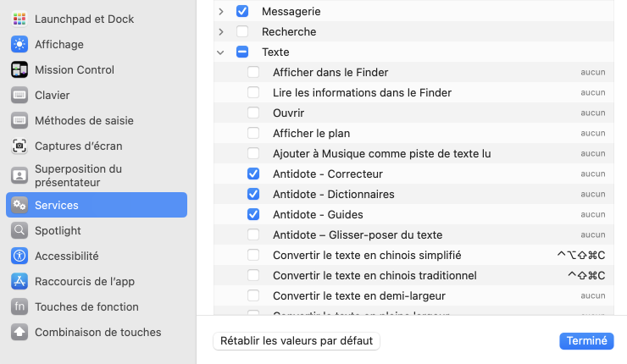Select the Spotlight magnifier icon
This screenshot has height=364, width=627.
coord(19,230)
